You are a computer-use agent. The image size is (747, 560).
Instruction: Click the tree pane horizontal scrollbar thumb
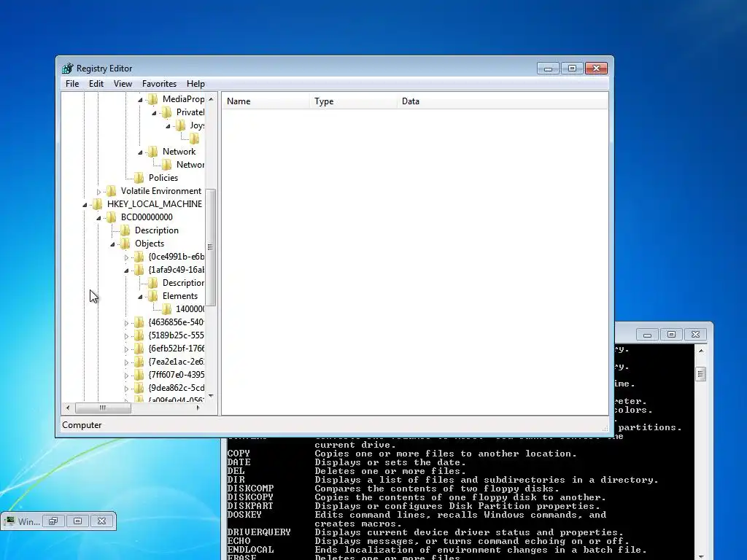pos(103,408)
